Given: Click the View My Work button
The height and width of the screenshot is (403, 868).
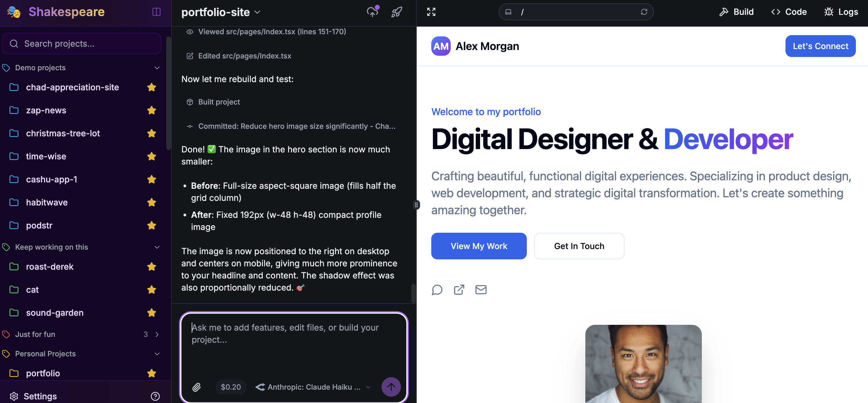Looking at the screenshot, I should click(x=479, y=246).
